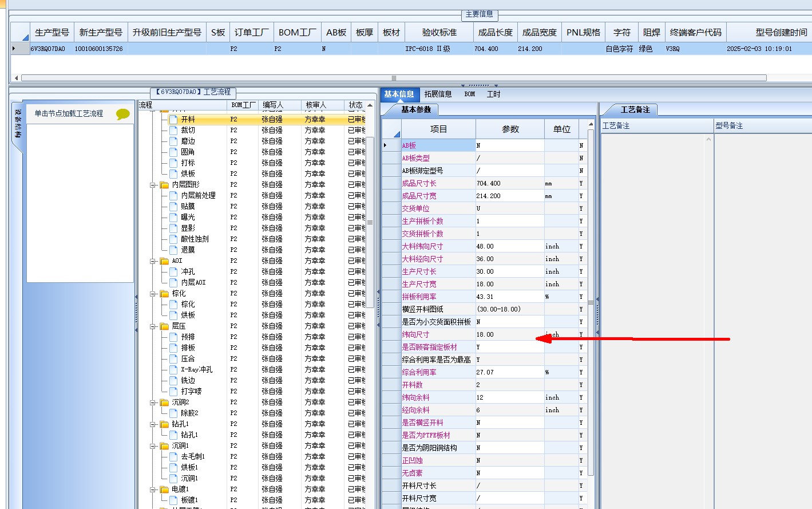Click the 铣边 step document icon
Screen dimensions: 812x509
(x=174, y=380)
